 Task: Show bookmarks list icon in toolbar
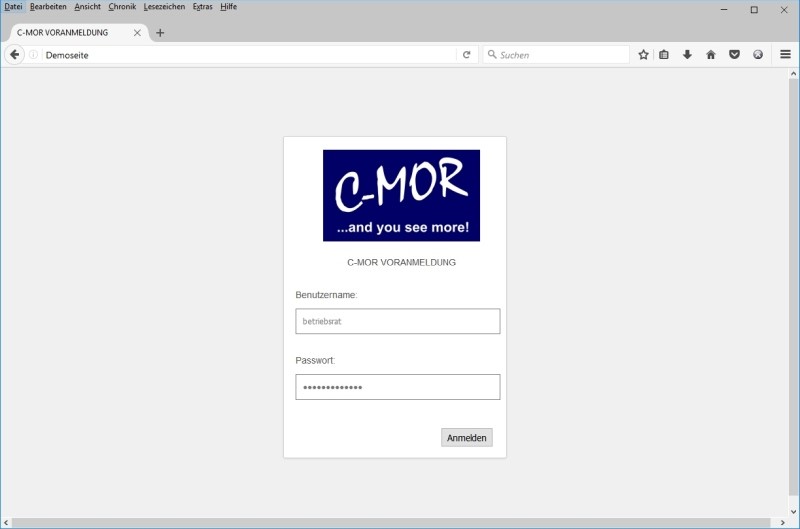click(664, 55)
